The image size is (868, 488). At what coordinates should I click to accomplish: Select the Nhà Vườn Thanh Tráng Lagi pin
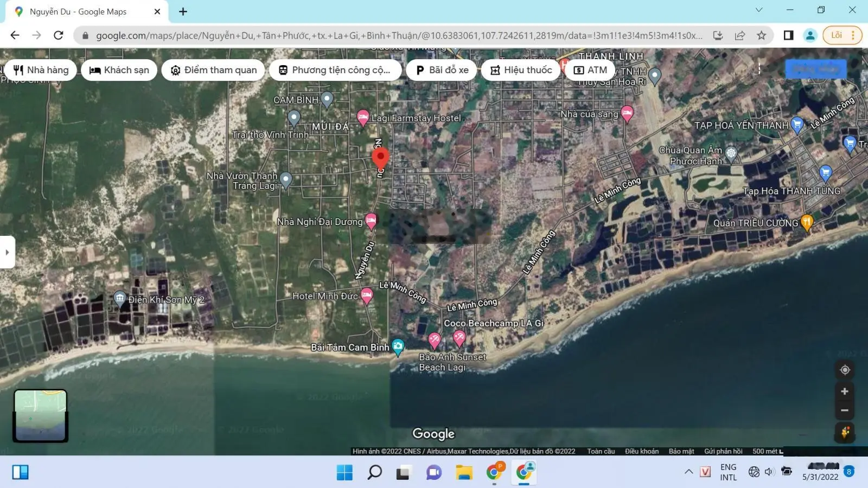coord(286,179)
